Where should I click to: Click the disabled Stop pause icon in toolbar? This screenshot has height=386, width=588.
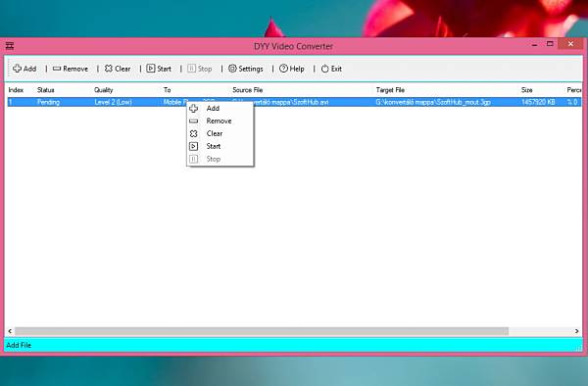[192, 69]
